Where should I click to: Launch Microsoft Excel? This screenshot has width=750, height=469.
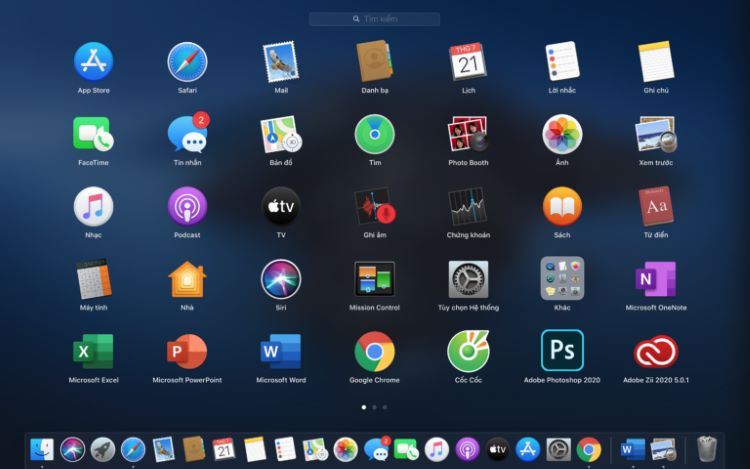[93, 351]
